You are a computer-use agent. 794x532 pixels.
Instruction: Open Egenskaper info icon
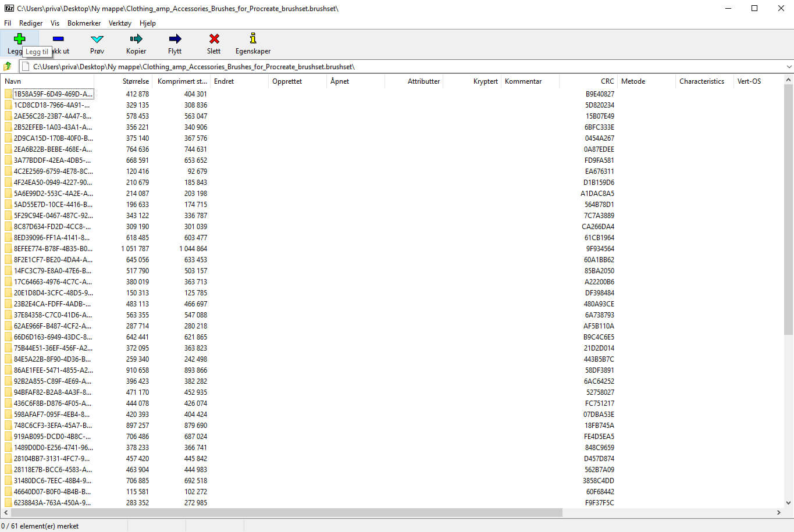click(x=253, y=39)
